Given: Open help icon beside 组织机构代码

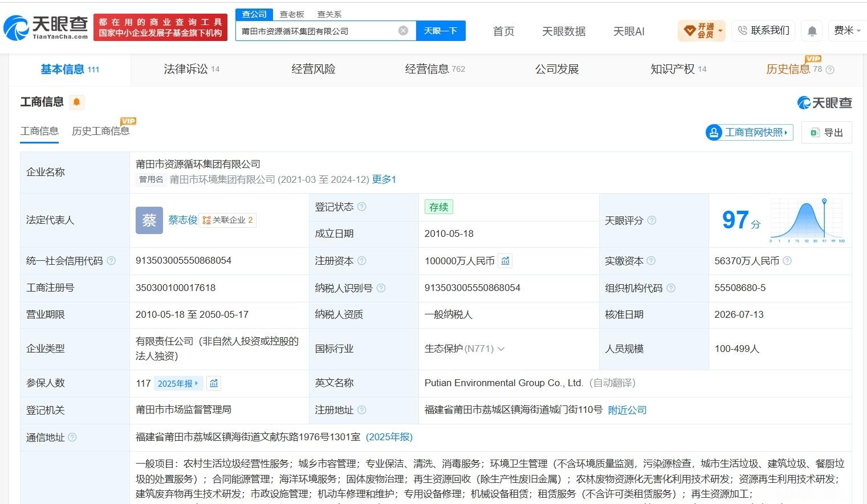Looking at the screenshot, I should [671, 288].
